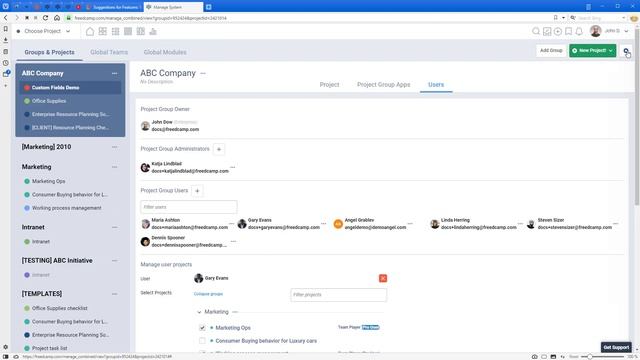Screen dimensions: 640x360
Task: Open the browser downloads panel icon
Action: (x=6, y=40)
